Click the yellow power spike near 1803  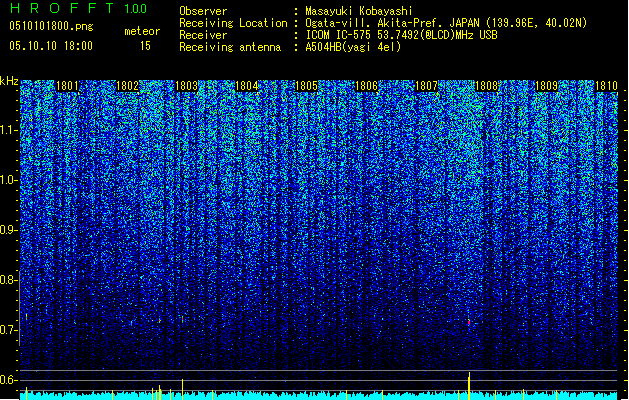tap(183, 389)
